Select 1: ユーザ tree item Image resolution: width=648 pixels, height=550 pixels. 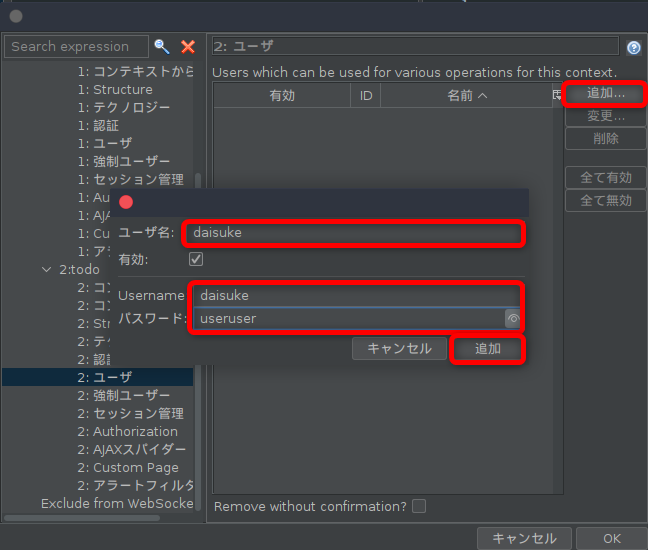(105, 143)
